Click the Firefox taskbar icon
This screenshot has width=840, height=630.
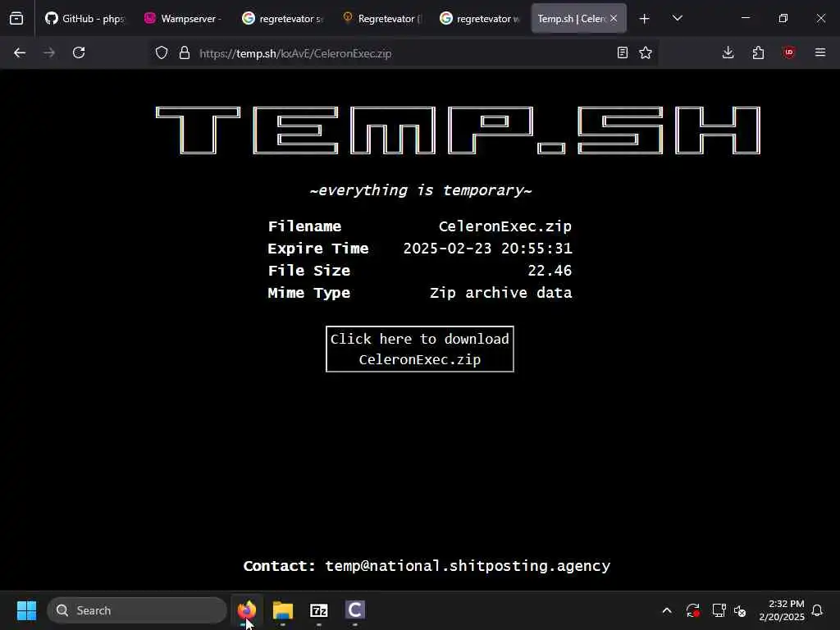click(246, 610)
